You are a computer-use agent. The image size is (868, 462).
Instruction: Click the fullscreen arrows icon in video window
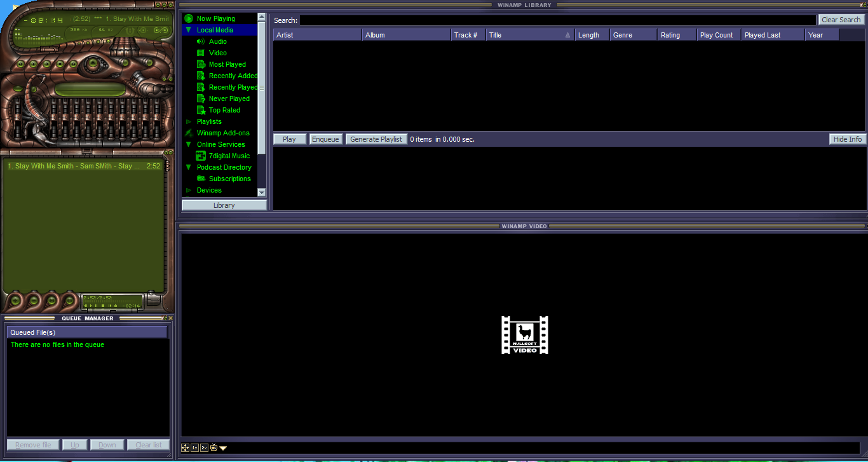(185, 447)
